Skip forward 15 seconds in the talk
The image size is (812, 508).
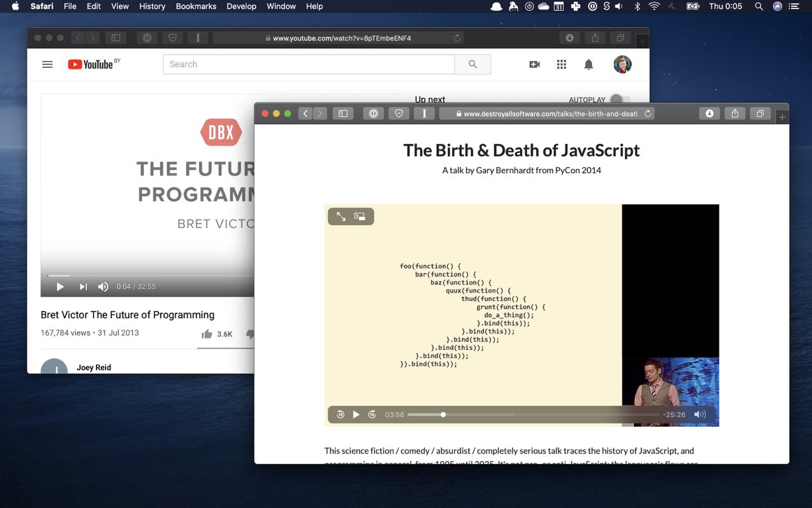[x=372, y=415]
